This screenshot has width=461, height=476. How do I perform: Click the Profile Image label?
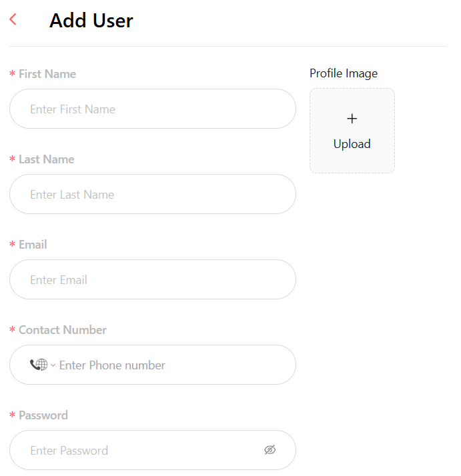[x=344, y=73]
